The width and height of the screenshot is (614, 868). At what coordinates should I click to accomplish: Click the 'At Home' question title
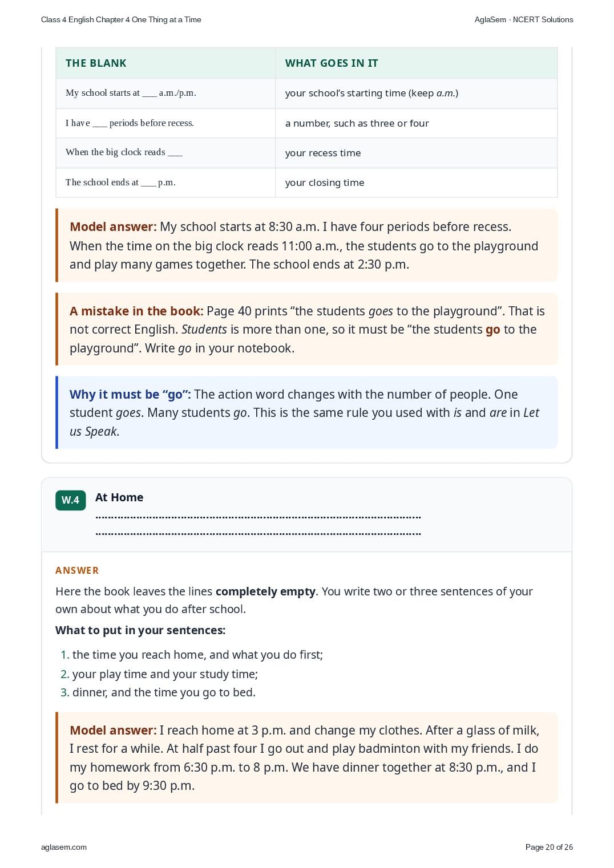(119, 497)
